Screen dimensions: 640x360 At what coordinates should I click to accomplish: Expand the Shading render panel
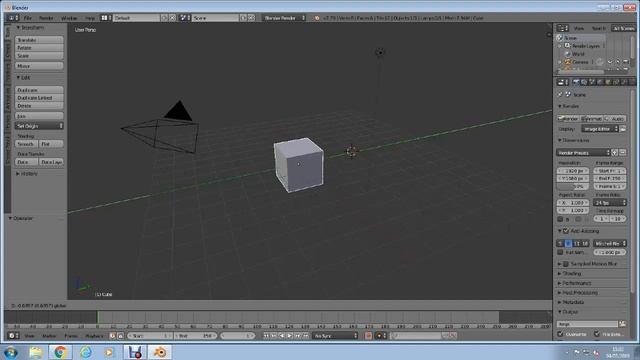569,273
